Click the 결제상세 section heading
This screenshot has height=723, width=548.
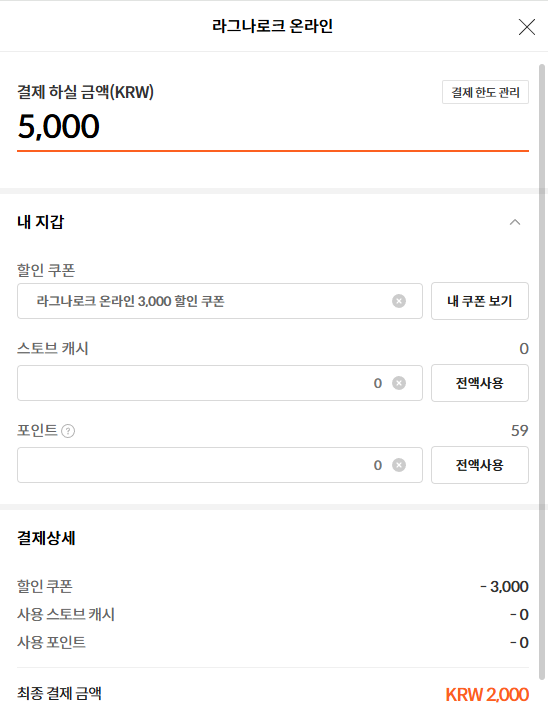click(46, 538)
